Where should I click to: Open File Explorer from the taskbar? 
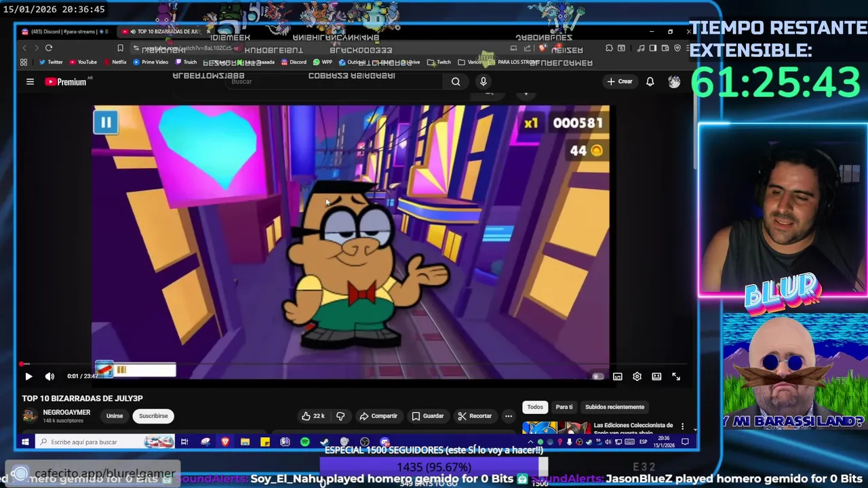[x=245, y=442]
